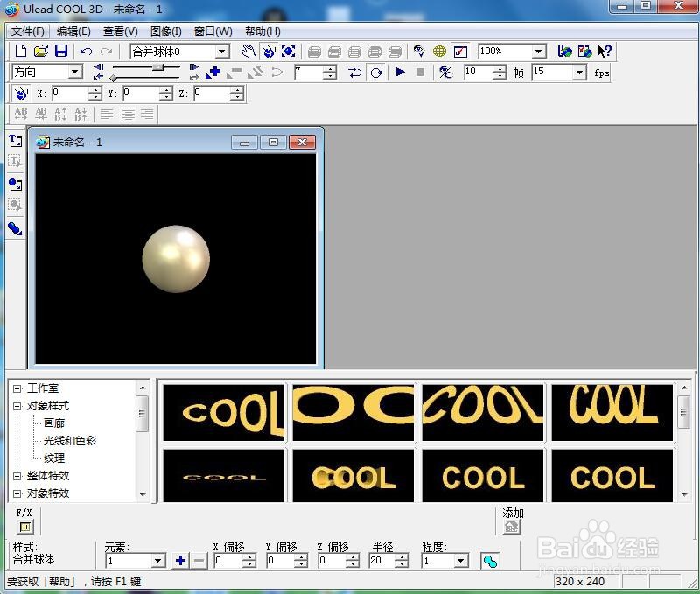Select the Move object hand tool
Image resolution: width=700 pixels, height=594 pixels.
248,52
